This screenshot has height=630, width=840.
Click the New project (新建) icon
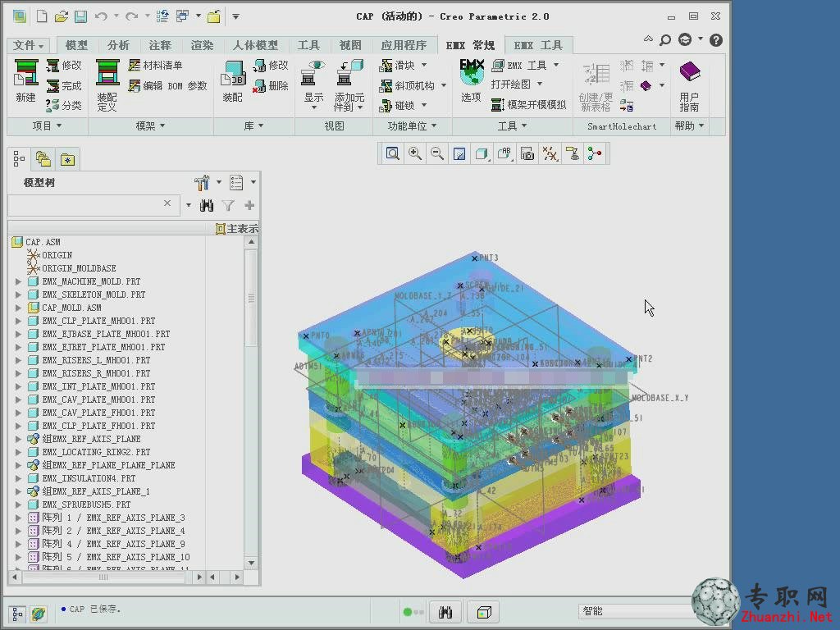(25, 73)
